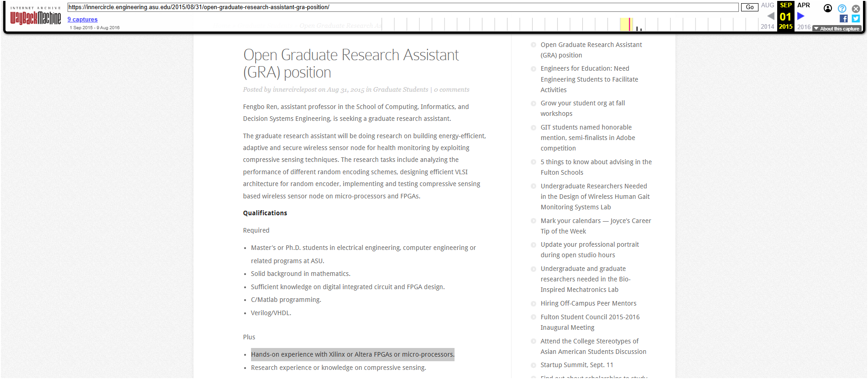Click the C/Matlab programming list item
This screenshot has width=868, height=379.
click(x=286, y=300)
